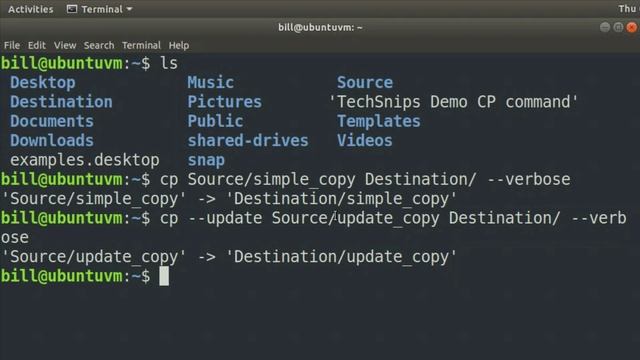Open the File menu
640x360 pixels.
12,45
